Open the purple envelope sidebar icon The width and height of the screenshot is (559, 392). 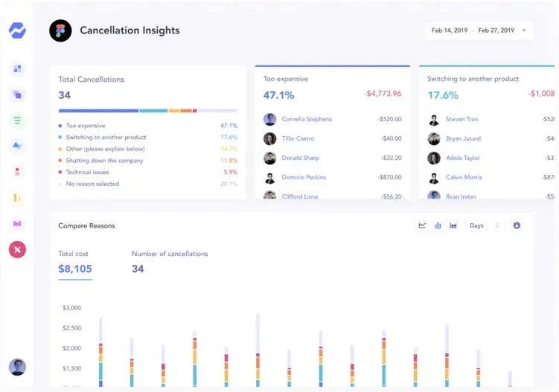17,223
